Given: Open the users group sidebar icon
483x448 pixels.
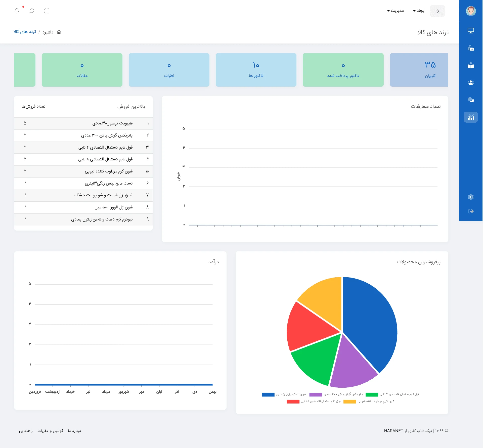Looking at the screenshot, I should (x=471, y=83).
